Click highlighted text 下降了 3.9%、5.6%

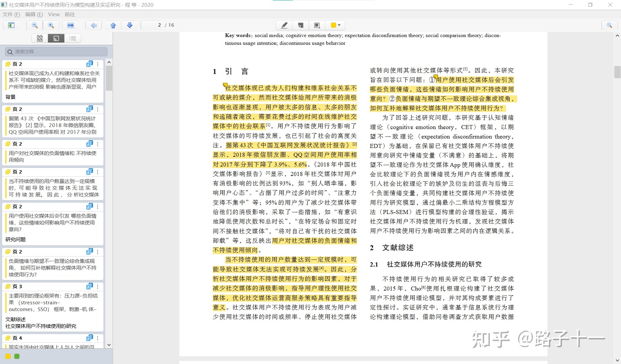(x=281, y=164)
